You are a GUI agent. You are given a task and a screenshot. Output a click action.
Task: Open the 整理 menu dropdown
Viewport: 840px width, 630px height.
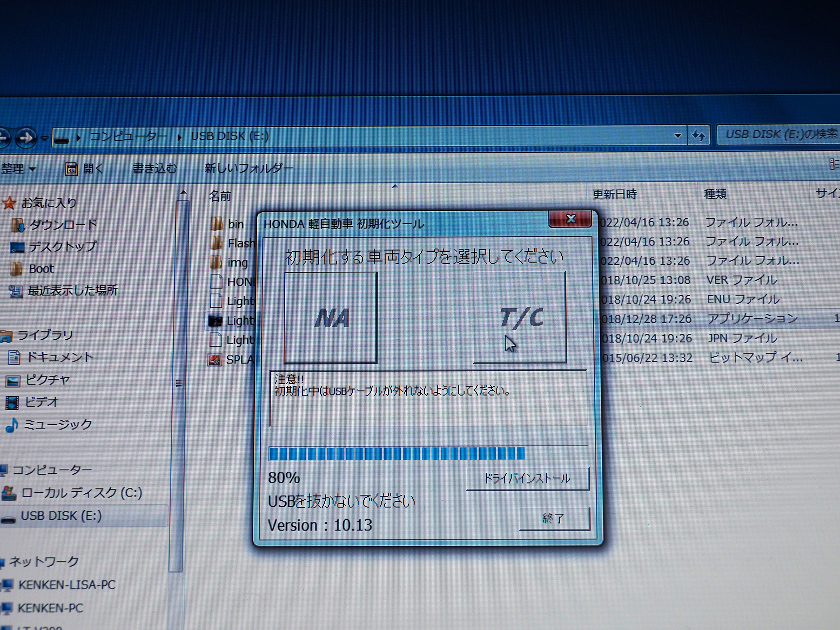pyautogui.click(x=19, y=169)
